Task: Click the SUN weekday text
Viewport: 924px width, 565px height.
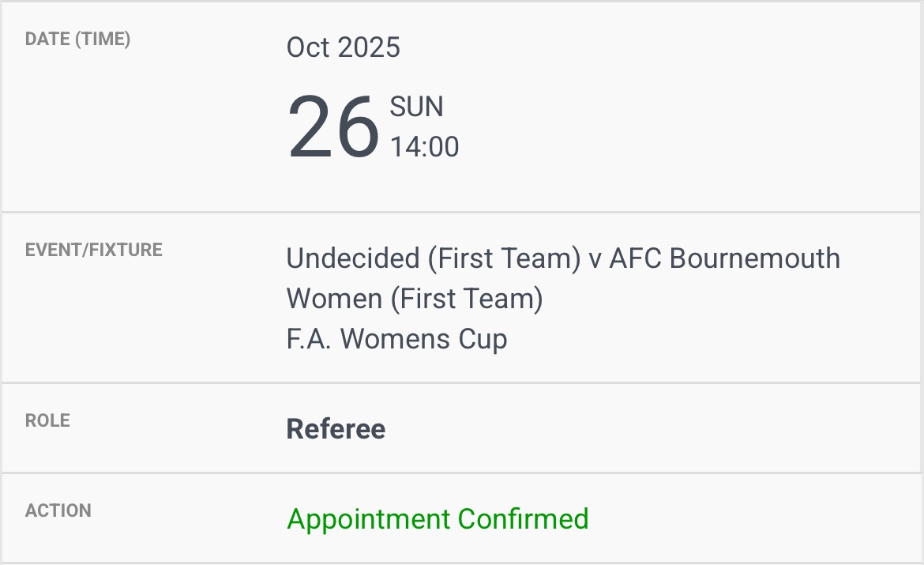Action: tap(417, 107)
